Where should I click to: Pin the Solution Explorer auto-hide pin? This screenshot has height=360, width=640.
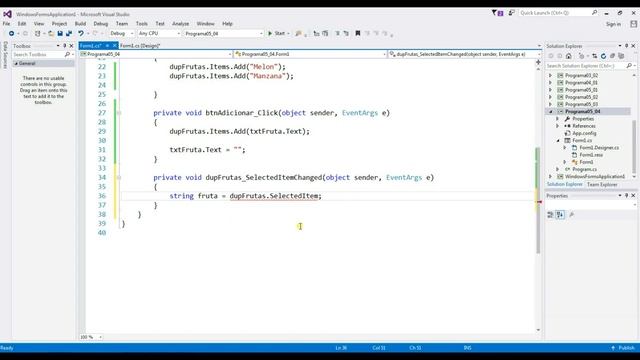click(x=626, y=46)
